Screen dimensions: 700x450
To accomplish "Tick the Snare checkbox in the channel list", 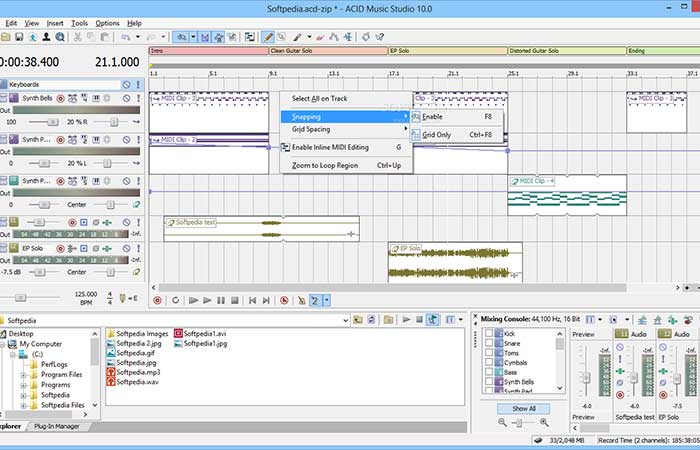I will click(x=488, y=345).
